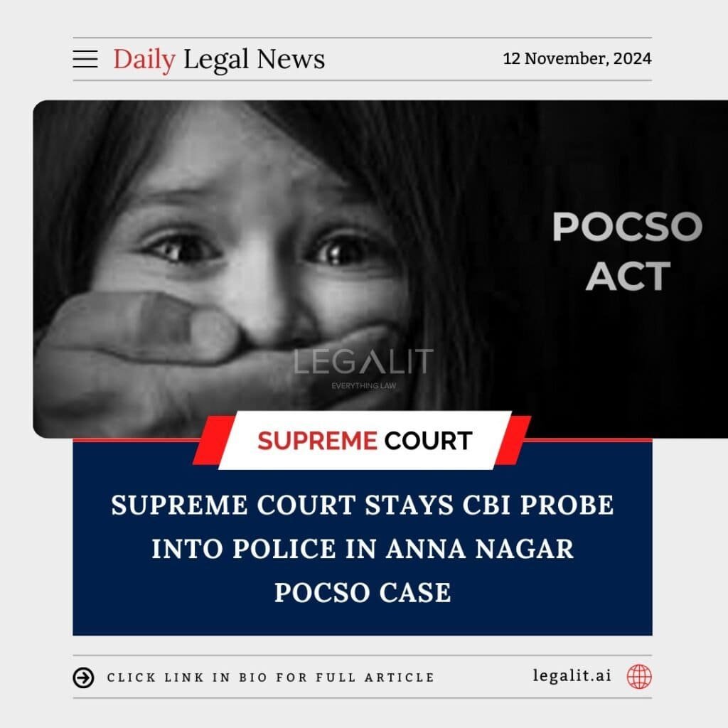Click the circled arrow icon
Screen dimensions: 728x728
[84, 678]
